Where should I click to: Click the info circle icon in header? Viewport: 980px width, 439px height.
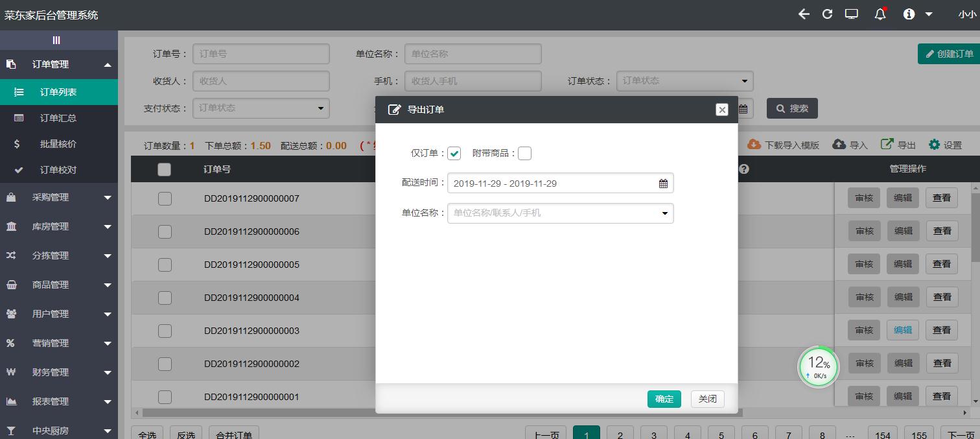[x=909, y=14]
